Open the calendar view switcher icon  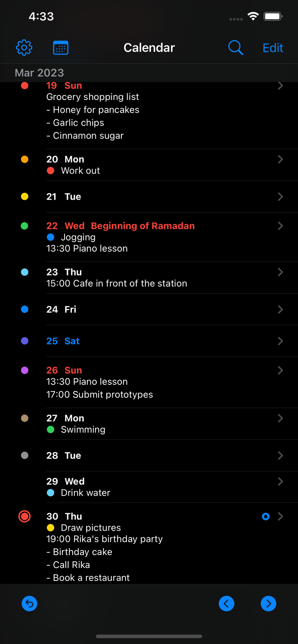pyautogui.click(x=61, y=48)
